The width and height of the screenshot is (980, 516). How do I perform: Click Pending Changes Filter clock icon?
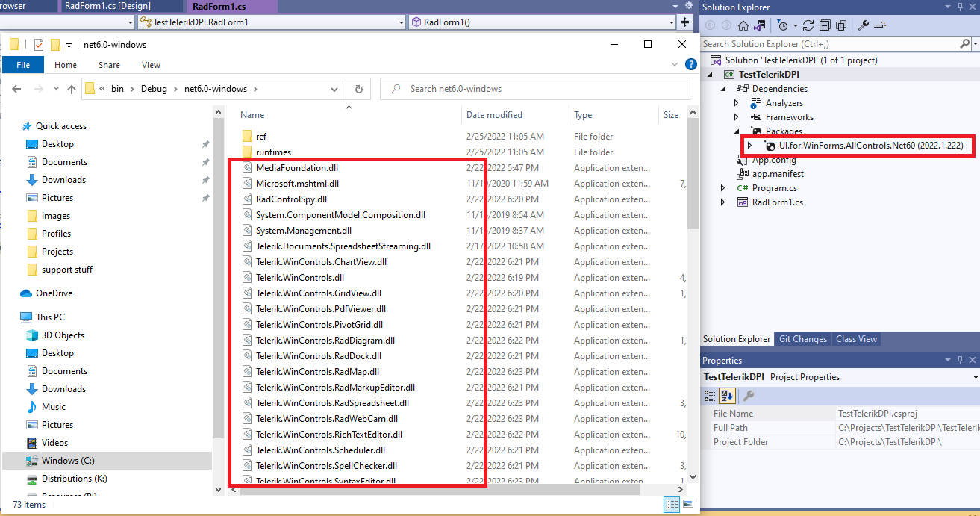[x=781, y=25]
